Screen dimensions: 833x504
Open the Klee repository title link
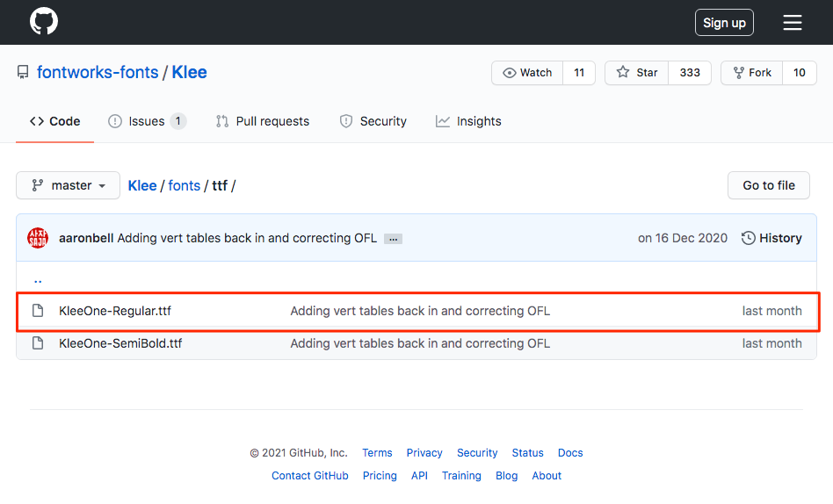coord(189,72)
